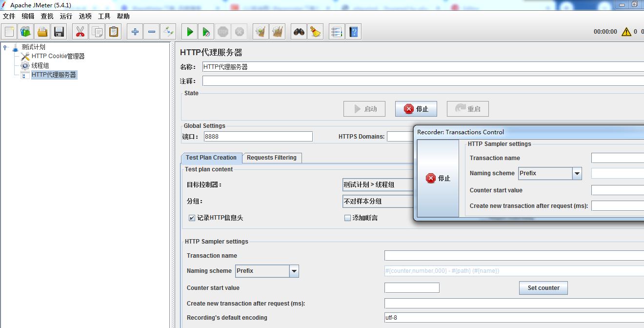This screenshot has height=328, width=644.
Task: Open Naming scheme dropdown in Recorder dialog
Action: [x=550, y=173]
